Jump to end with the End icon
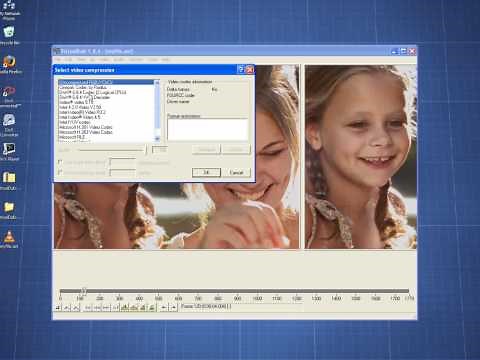The image size is (480, 360). (115, 307)
